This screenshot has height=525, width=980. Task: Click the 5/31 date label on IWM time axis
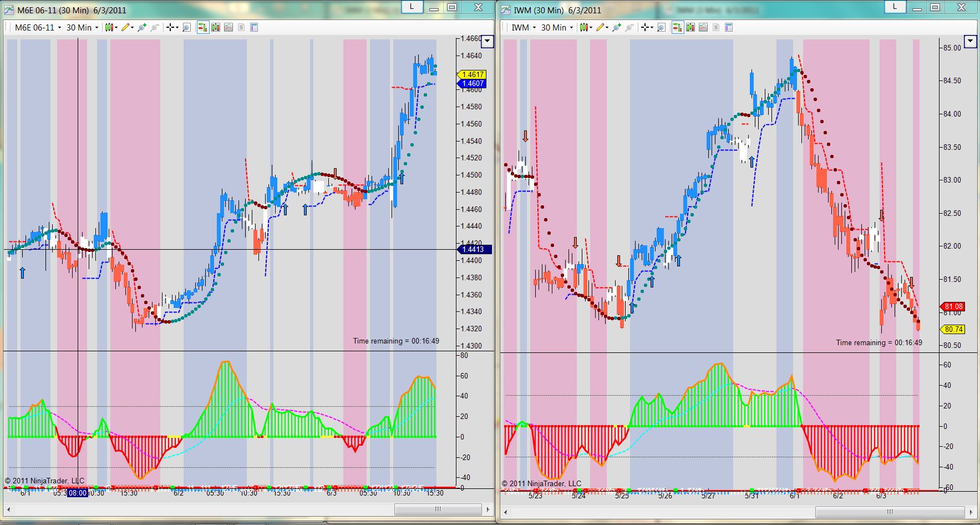tap(751, 496)
